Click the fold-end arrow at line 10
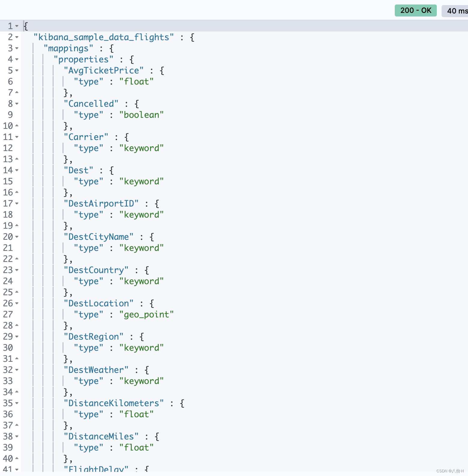Viewport: 468px width, 476px height. (x=17, y=126)
